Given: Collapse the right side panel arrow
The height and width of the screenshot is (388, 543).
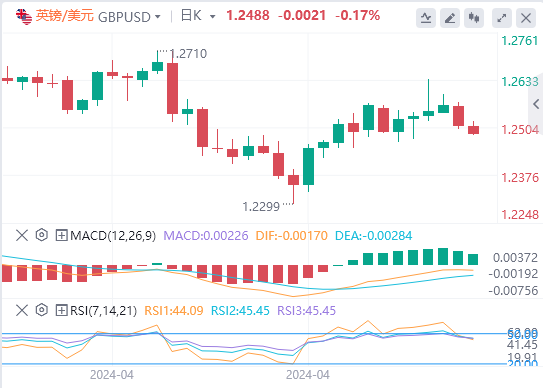Looking at the screenshot, I should [x=536, y=104].
